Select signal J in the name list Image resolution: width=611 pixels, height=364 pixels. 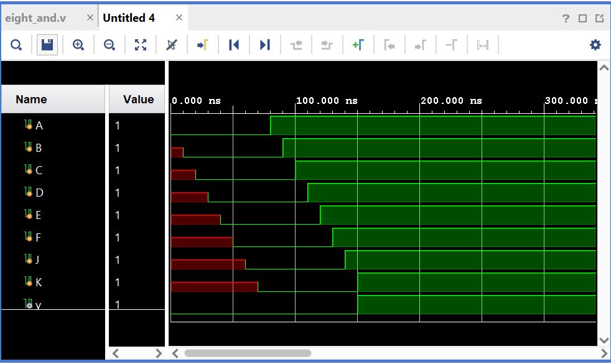pyautogui.click(x=37, y=260)
